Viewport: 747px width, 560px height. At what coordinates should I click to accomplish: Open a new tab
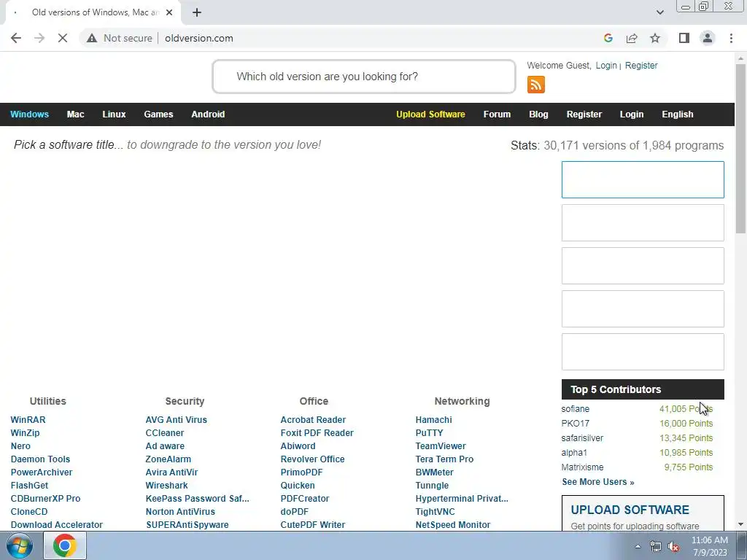[x=197, y=12]
